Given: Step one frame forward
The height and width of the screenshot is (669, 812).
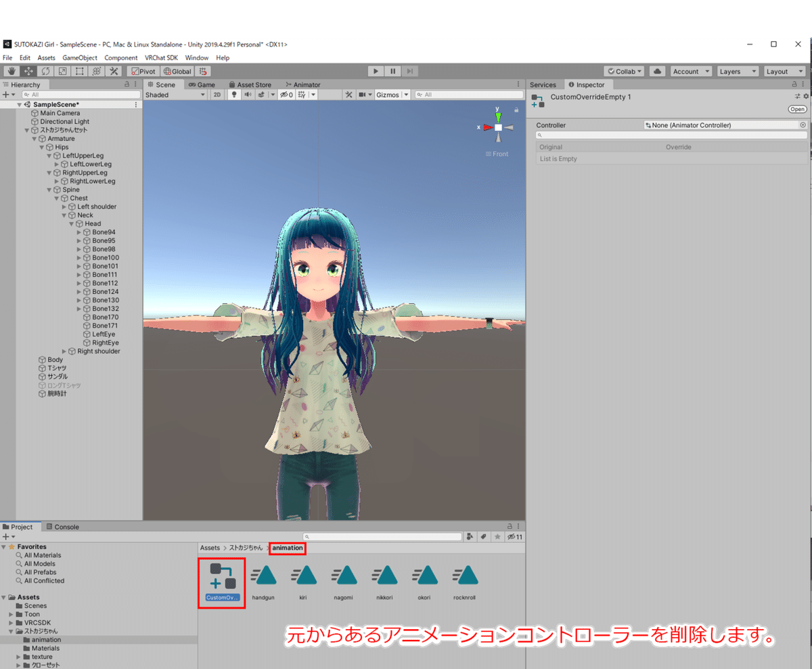Looking at the screenshot, I should pyautogui.click(x=409, y=71).
